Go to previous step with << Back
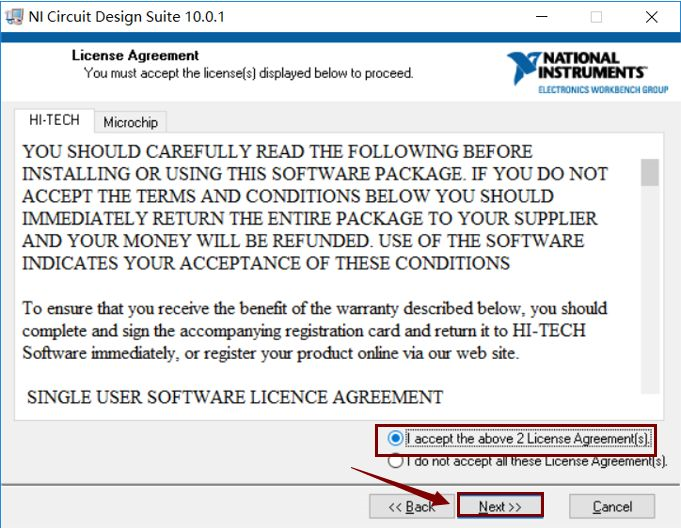Viewport: 681px width, 530px height. click(411, 507)
